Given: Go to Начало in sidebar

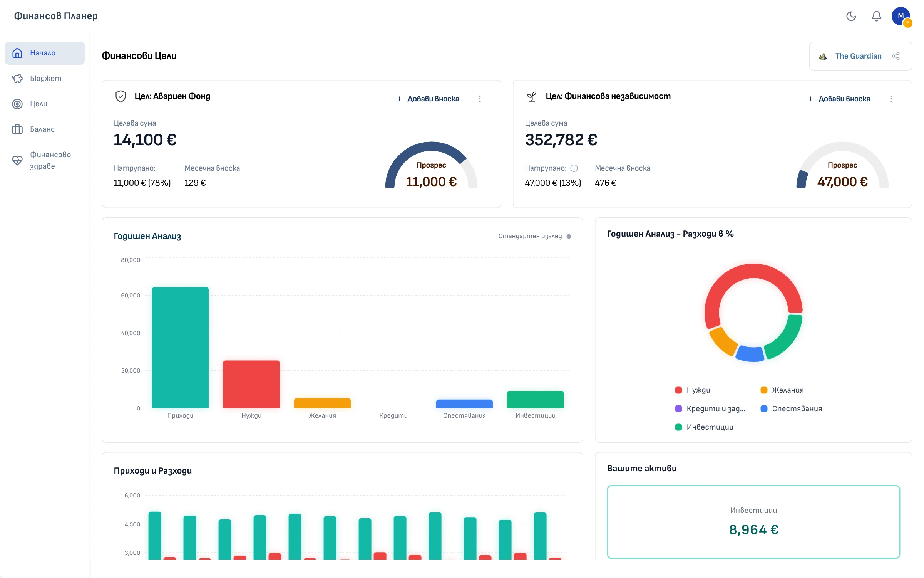Looking at the screenshot, I should (x=45, y=53).
